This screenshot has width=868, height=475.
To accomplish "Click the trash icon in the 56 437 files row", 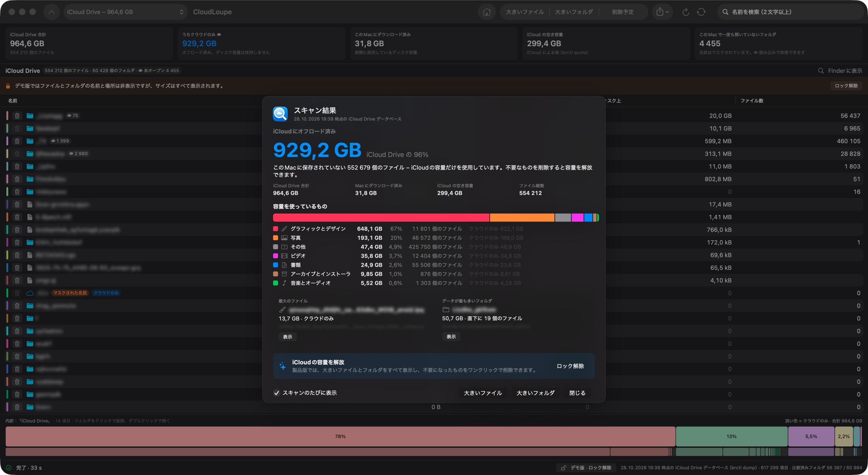I will pyautogui.click(x=17, y=116).
